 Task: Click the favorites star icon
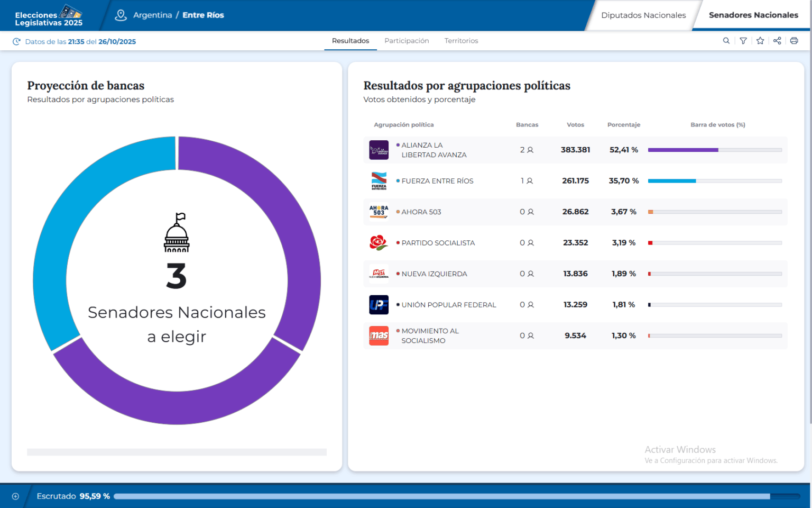tap(760, 41)
